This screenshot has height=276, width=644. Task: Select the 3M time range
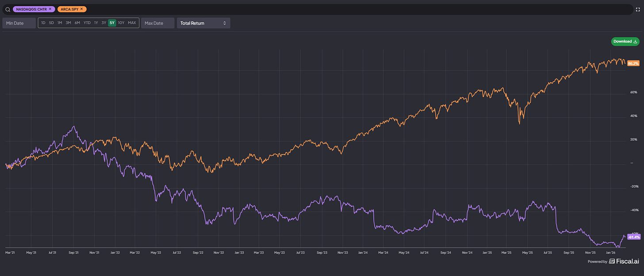(68, 23)
